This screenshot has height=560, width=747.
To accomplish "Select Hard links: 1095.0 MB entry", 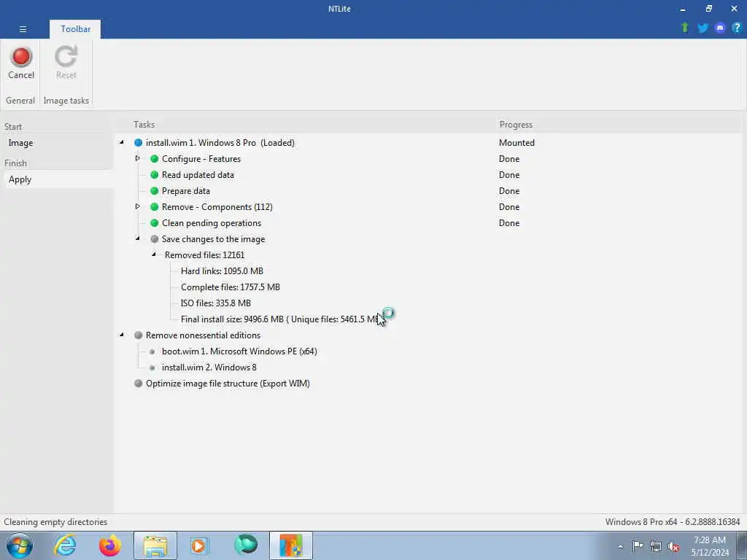I will click(222, 271).
